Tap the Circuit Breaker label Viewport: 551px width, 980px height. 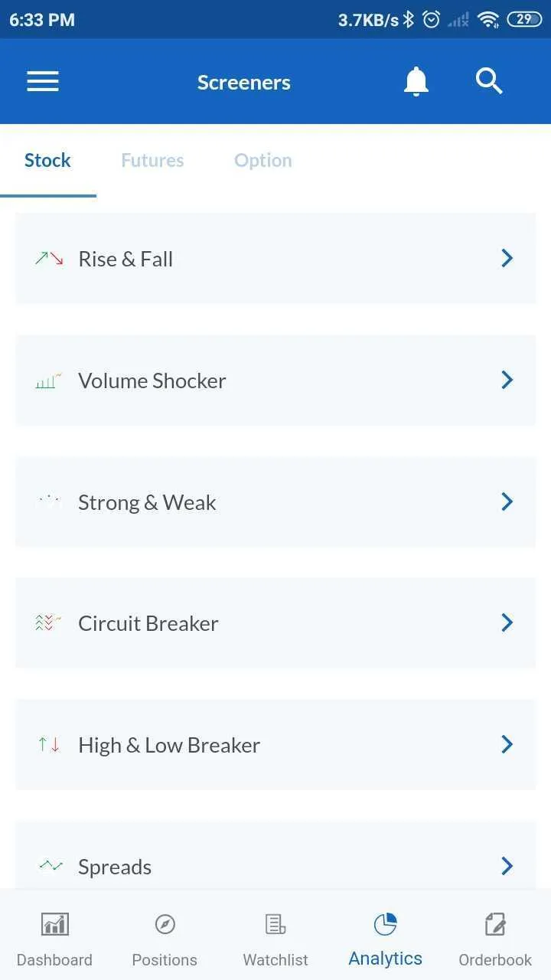[148, 623]
